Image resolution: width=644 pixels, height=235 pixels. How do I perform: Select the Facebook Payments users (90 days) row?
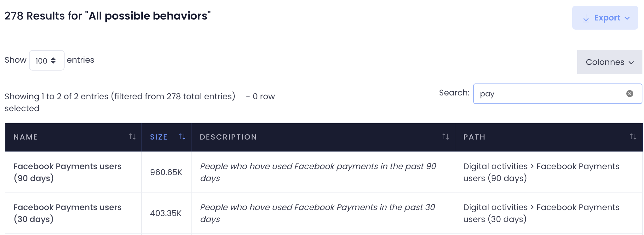(x=67, y=172)
